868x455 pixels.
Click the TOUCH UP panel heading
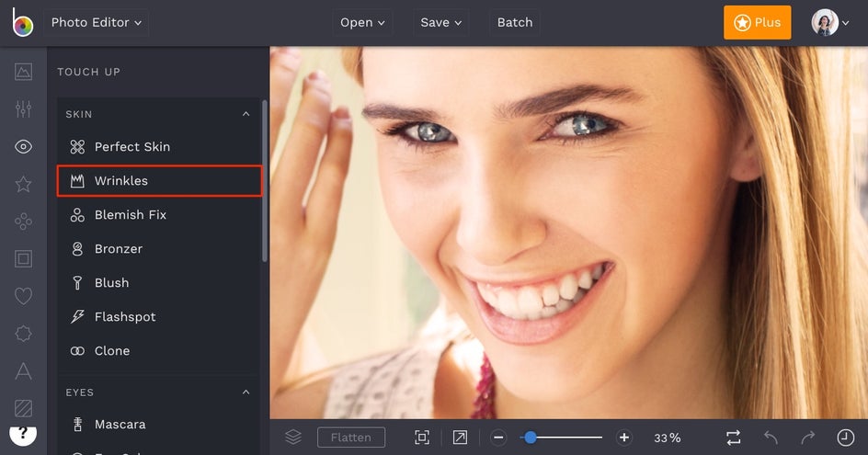coord(88,72)
